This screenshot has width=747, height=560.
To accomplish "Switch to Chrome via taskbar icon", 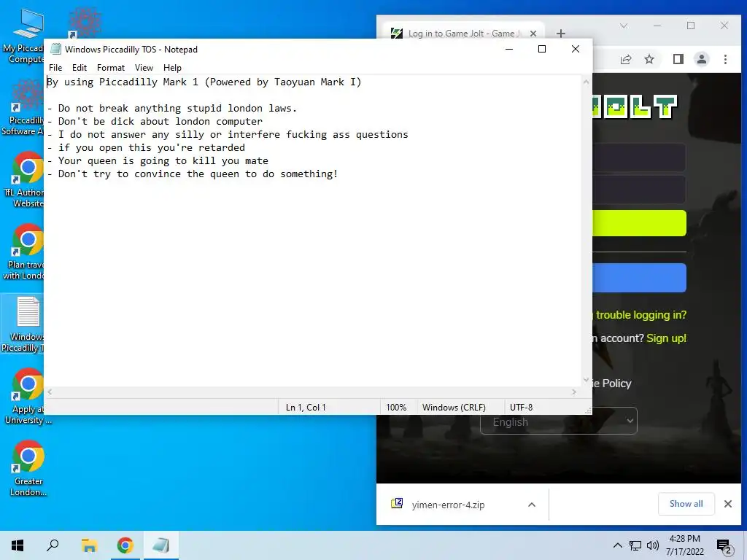I will 125,545.
